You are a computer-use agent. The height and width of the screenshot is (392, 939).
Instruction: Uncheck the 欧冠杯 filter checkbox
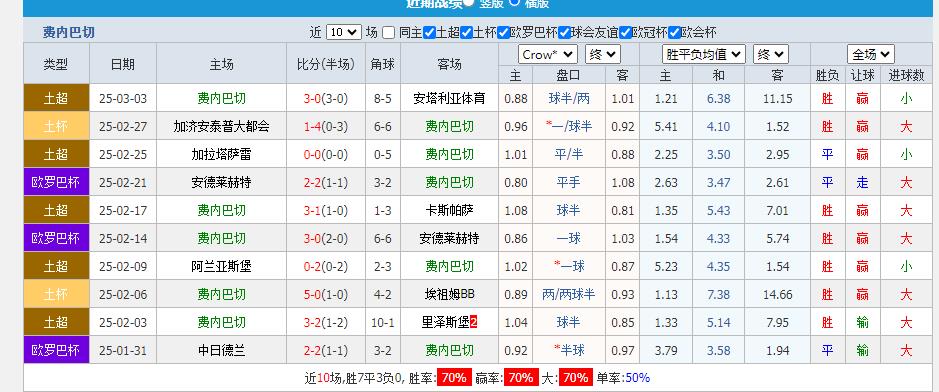coord(626,33)
